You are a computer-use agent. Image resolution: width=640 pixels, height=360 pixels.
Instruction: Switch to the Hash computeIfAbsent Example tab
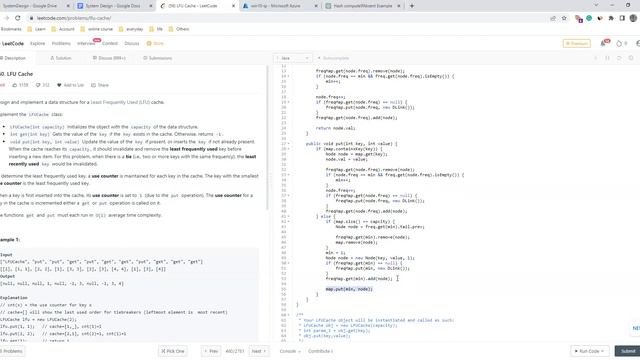(x=362, y=6)
